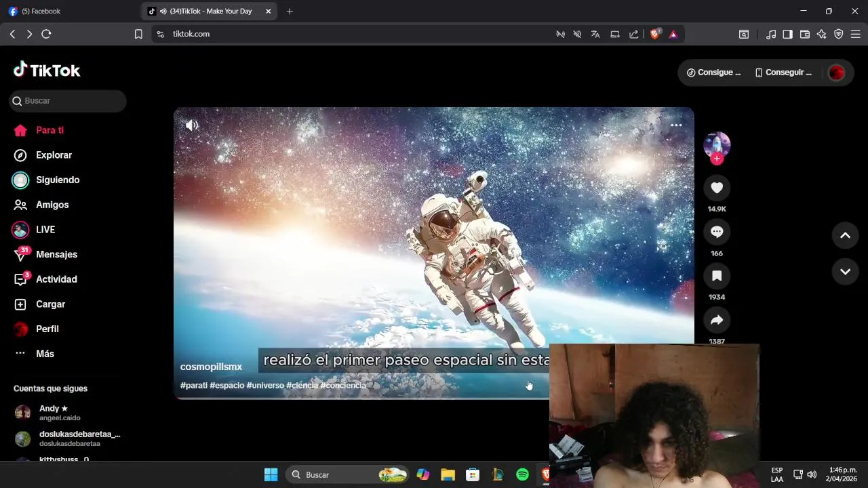Click the share page icon in address bar
This screenshot has width=868, height=488.
(x=634, y=34)
